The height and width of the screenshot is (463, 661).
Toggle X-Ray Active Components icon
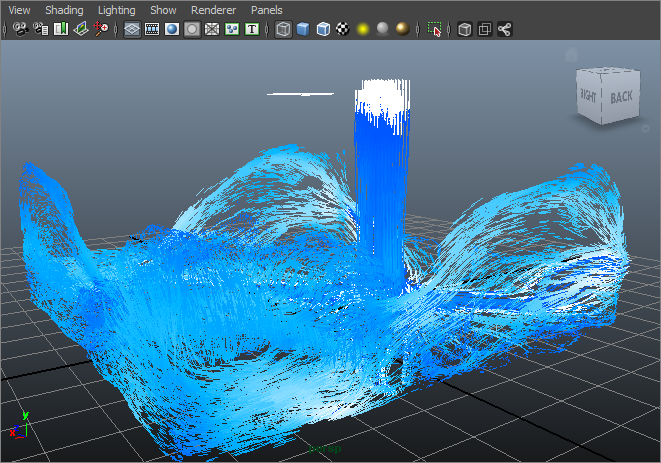click(x=485, y=29)
